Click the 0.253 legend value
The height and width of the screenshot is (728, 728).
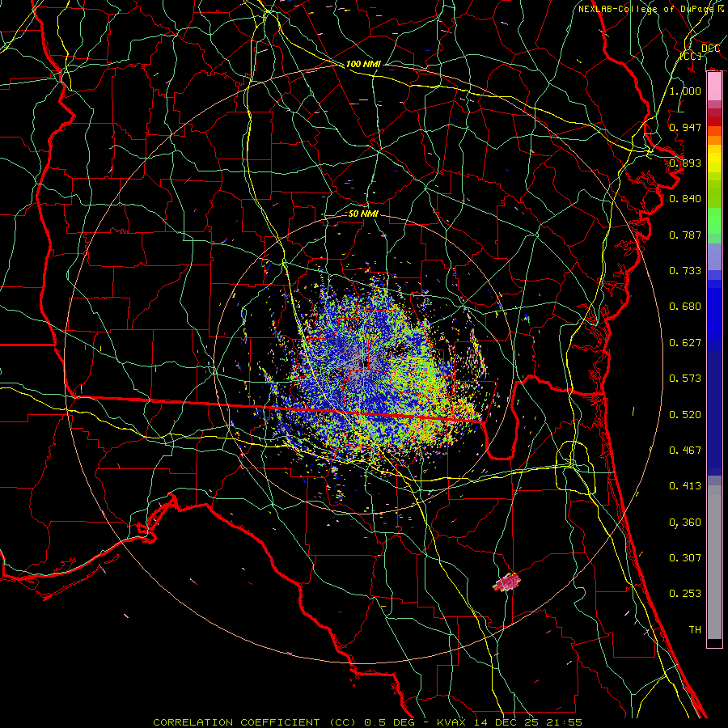click(x=685, y=594)
